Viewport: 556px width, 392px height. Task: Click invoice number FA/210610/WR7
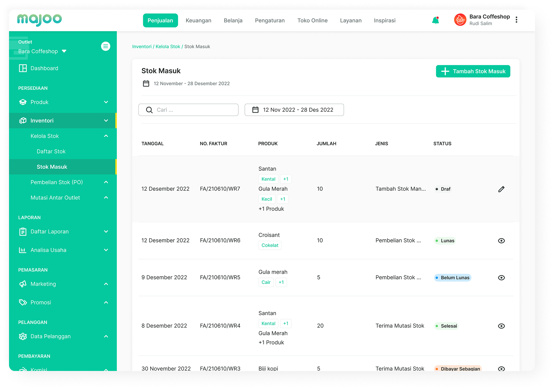click(220, 189)
